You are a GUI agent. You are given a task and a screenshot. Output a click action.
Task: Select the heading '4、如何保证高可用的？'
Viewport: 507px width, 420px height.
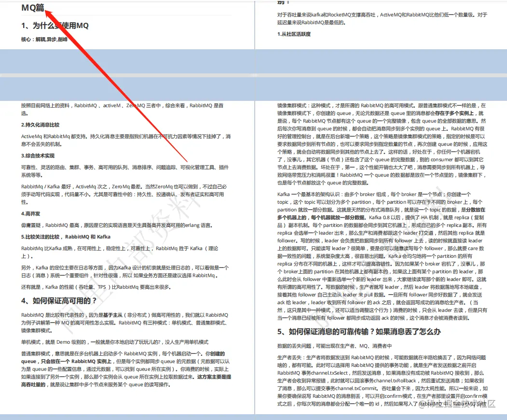pyautogui.click(x=59, y=301)
